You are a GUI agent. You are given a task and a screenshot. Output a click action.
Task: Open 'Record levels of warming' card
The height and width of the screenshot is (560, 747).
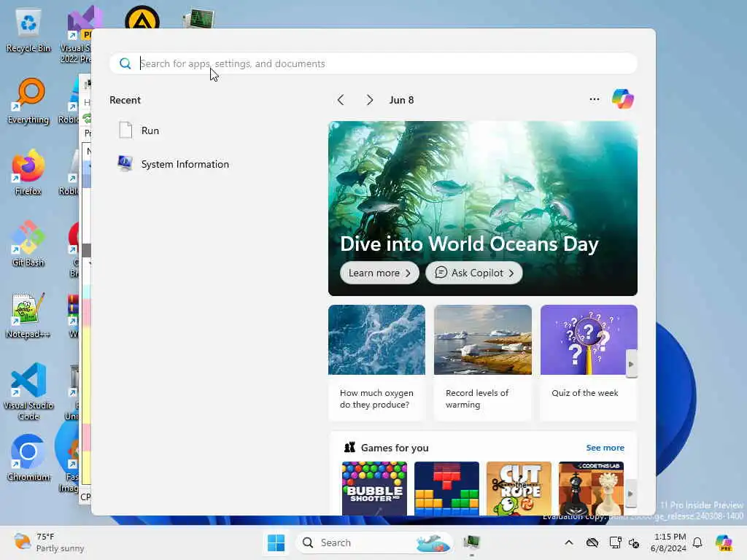coord(483,363)
